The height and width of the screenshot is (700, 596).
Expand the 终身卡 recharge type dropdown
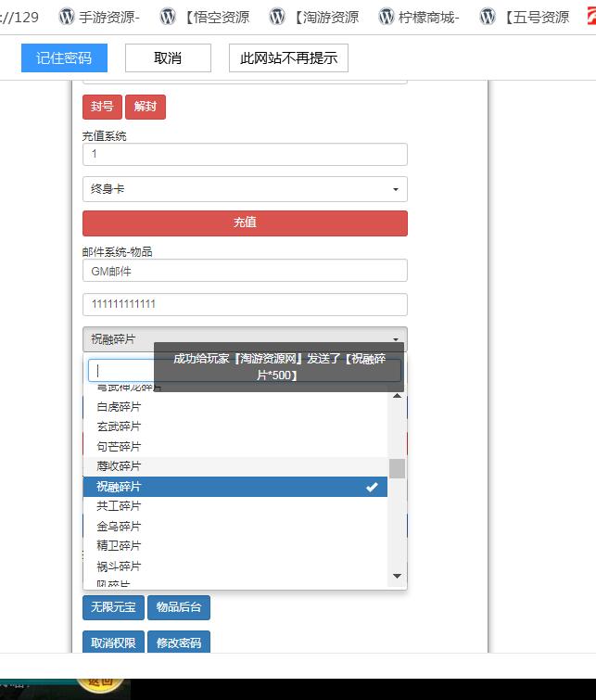[x=245, y=189]
